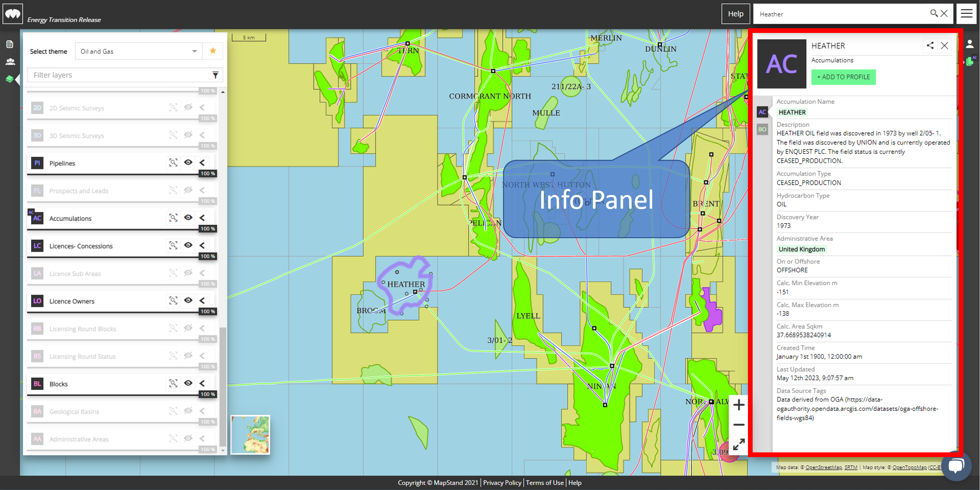Switch to the BO tab in info panel
980x490 pixels.
click(762, 129)
